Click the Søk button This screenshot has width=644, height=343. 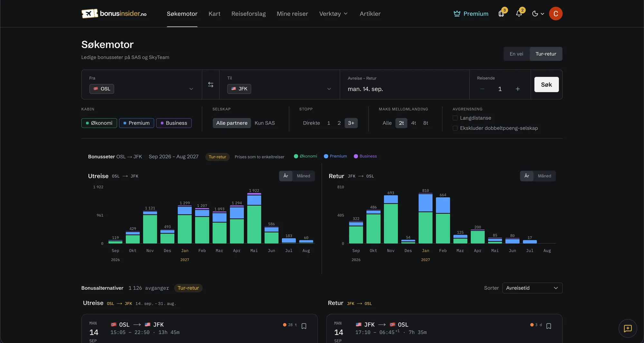[546, 84]
